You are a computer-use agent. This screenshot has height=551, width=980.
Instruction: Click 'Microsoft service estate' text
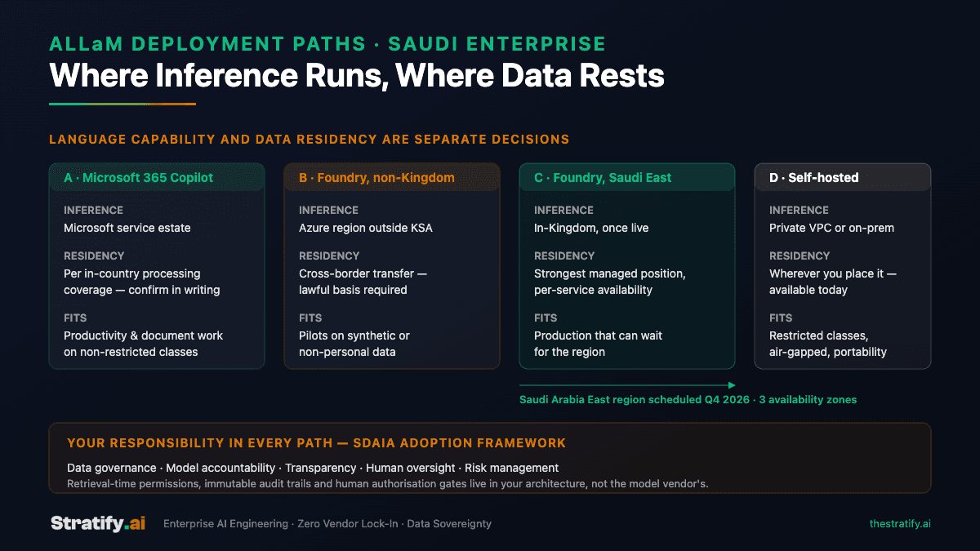click(x=127, y=228)
